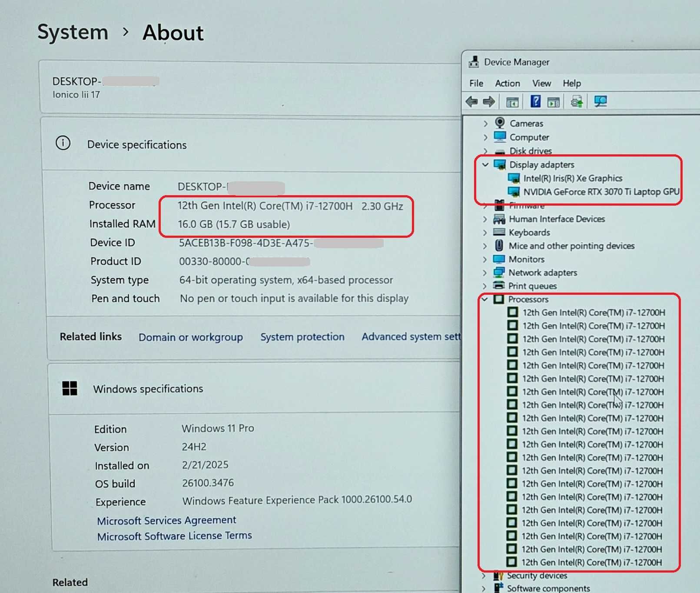Open Microsoft Software License Terms link

coord(175,536)
